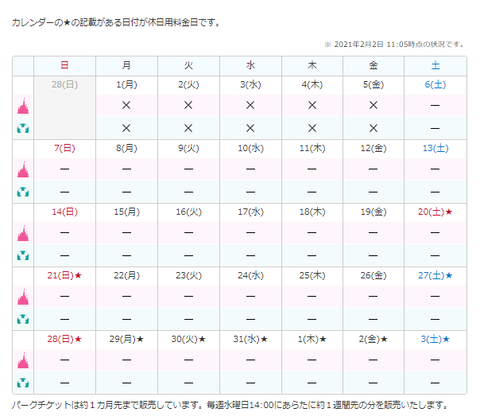
Task: Select the date 14(日)
Action: [65, 212]
